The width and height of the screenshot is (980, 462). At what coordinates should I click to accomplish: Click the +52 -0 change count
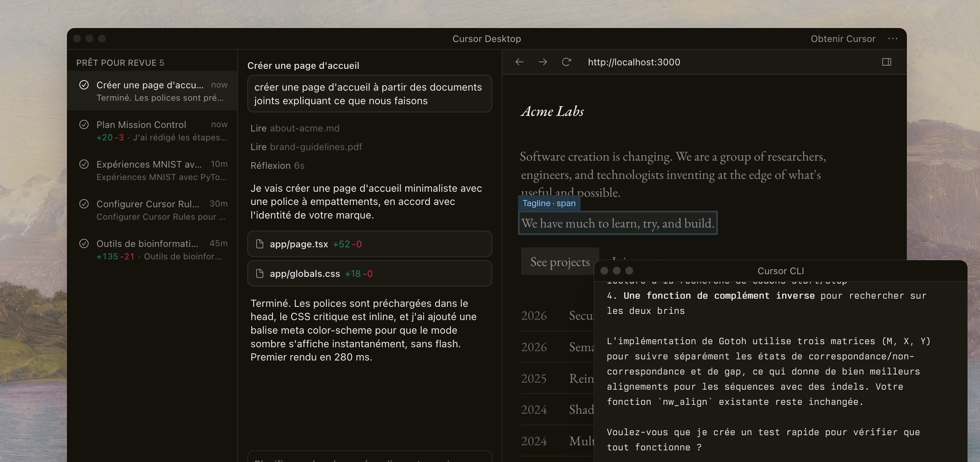[347, 244]
